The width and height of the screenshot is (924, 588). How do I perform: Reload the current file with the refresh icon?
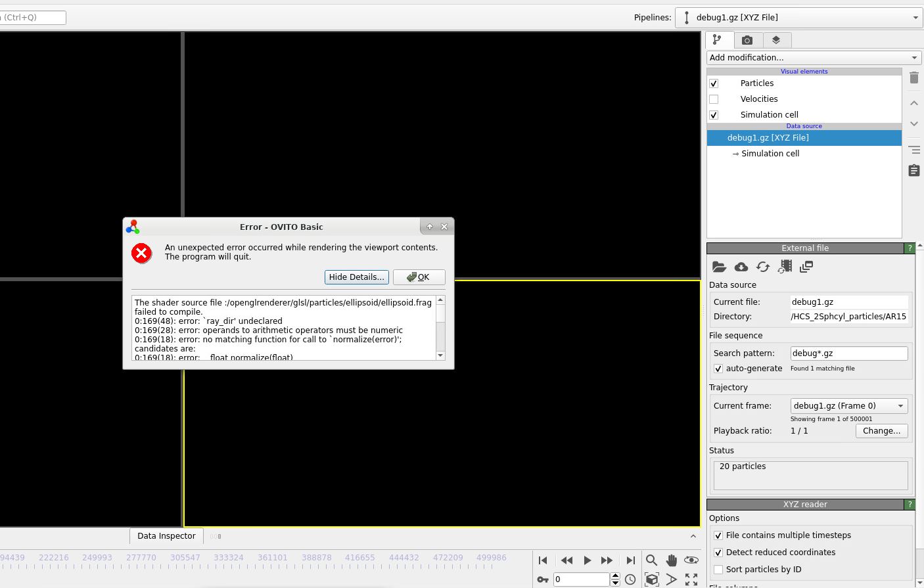763,267
